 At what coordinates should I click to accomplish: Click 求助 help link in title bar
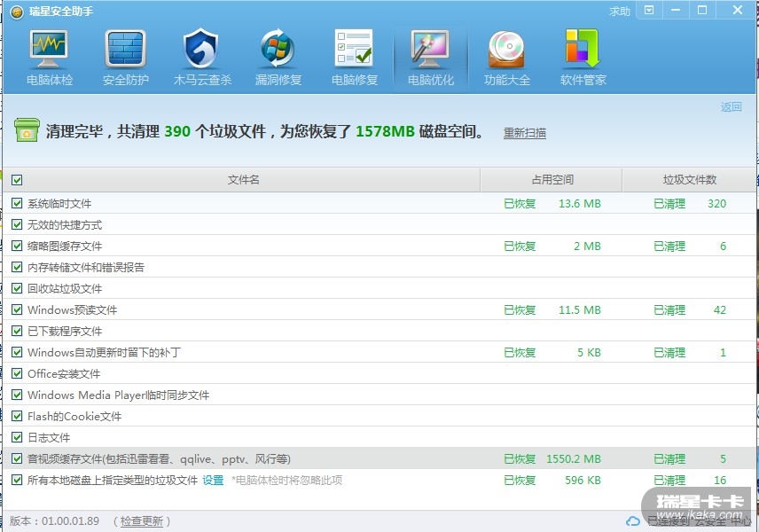click(620, 12)
